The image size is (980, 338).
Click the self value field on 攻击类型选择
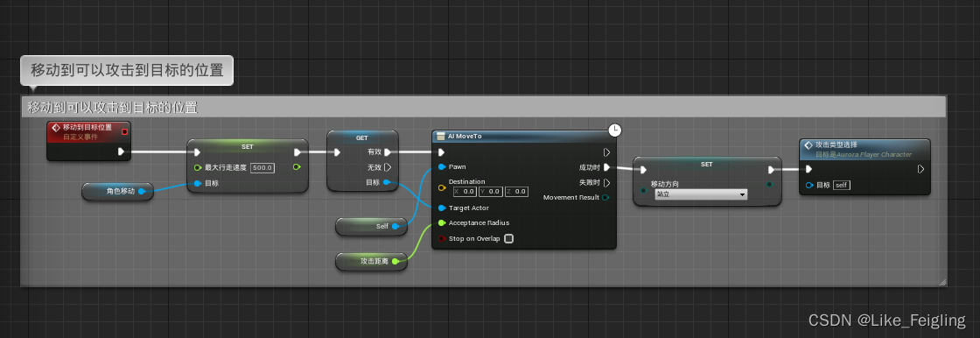tap(841, 186)
